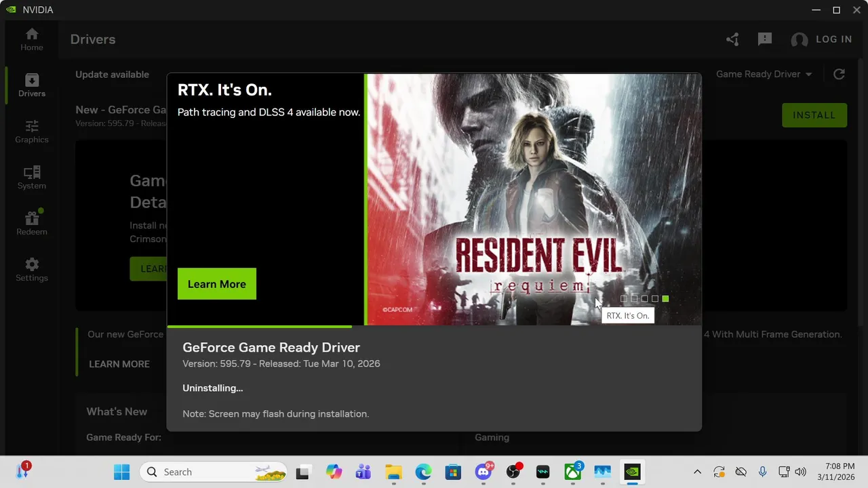Open File Explorer from the taskbar
The width and height of the screenshot is (868, 488).
[x=393, y=472]
